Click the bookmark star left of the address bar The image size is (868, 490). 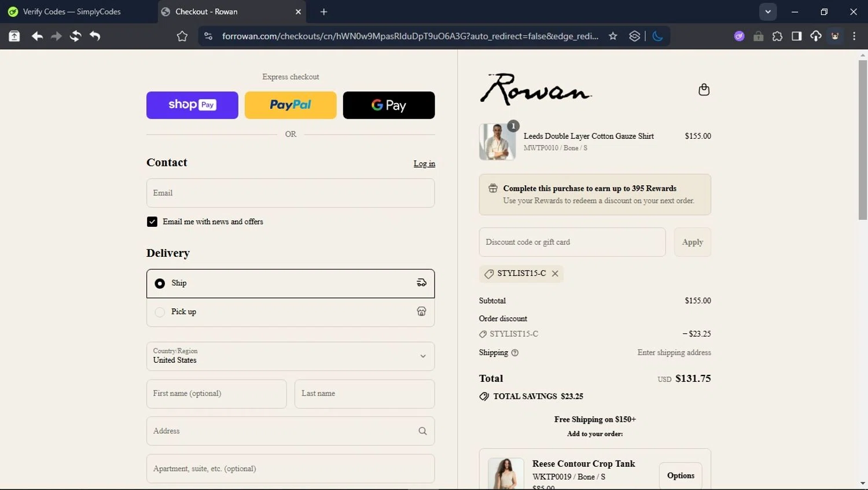pyautogui.click(x=182, y=36)
